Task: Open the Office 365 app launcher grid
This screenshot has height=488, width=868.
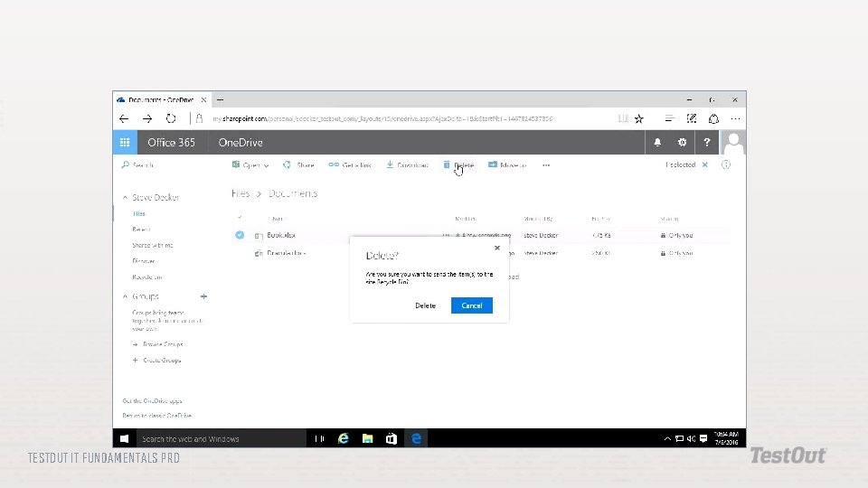Action: (x=125, y=142)
